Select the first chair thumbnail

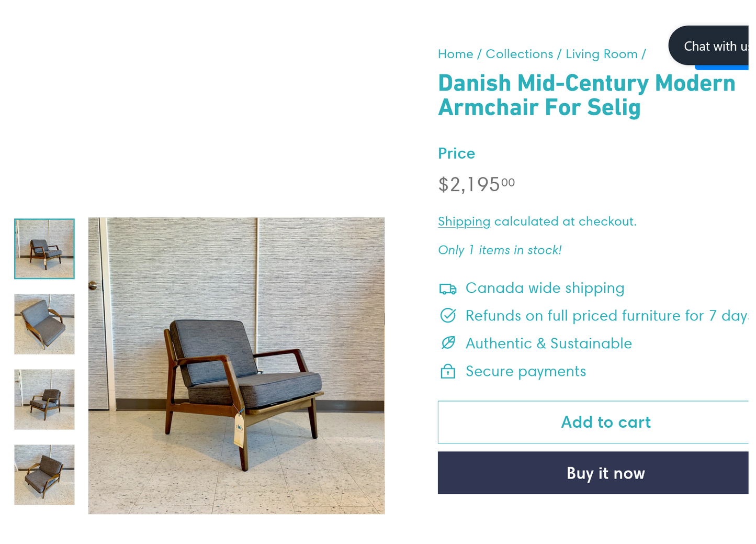(44, 249)
